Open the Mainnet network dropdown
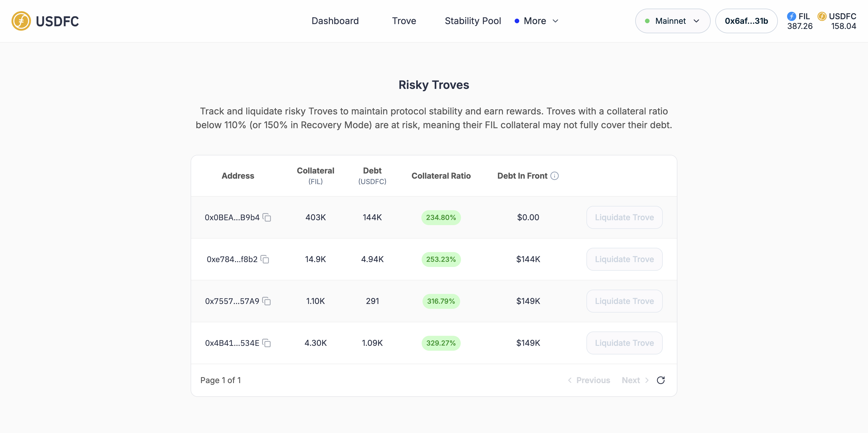 (x=672, y=21)
